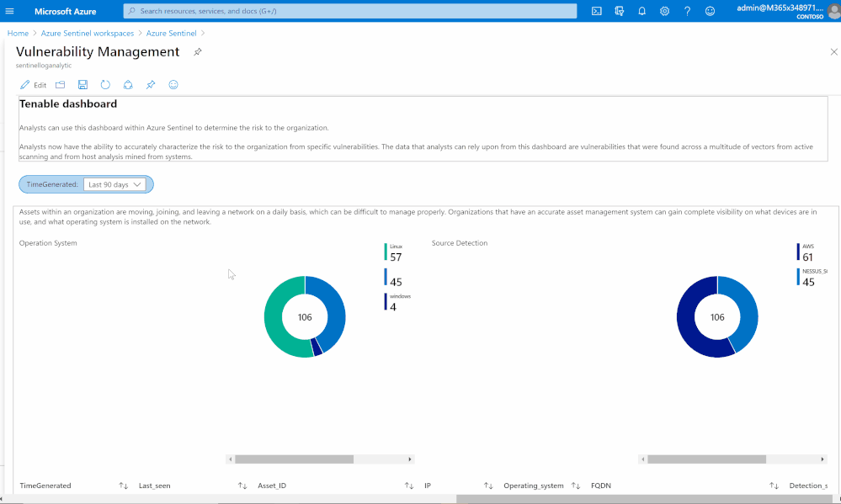Open portal settings gear
The width and height of the screenshot is (841, 504).
pos(664,11)
